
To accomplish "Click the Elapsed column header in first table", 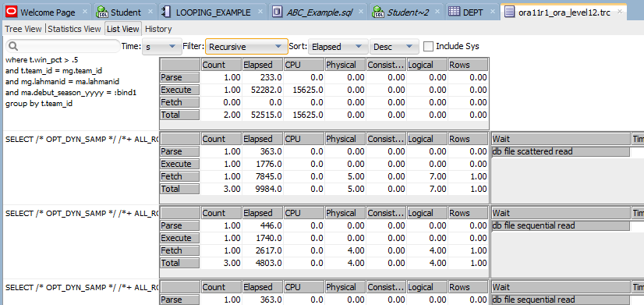I will [262, 65].
